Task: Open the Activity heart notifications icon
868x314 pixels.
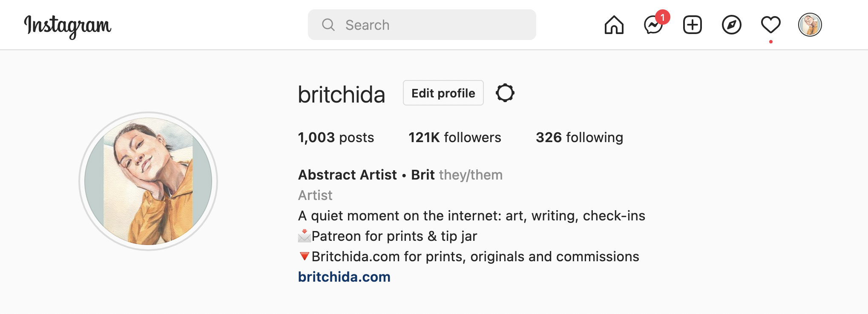Action: pyautogui.click(x=770, y=25)
